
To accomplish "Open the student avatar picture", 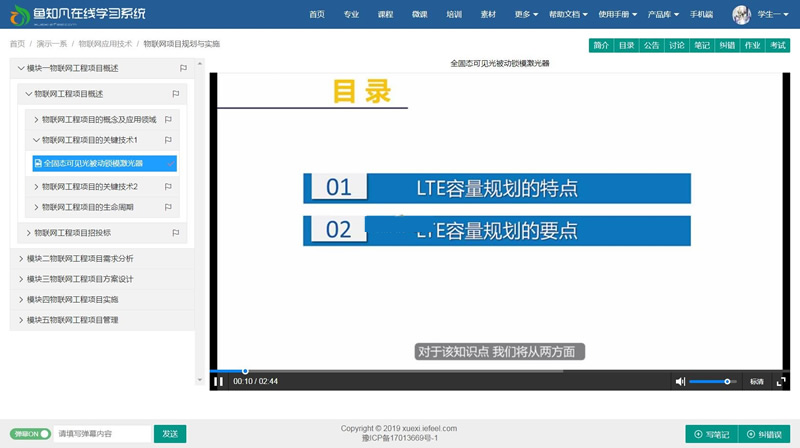I will click(741, 15).
